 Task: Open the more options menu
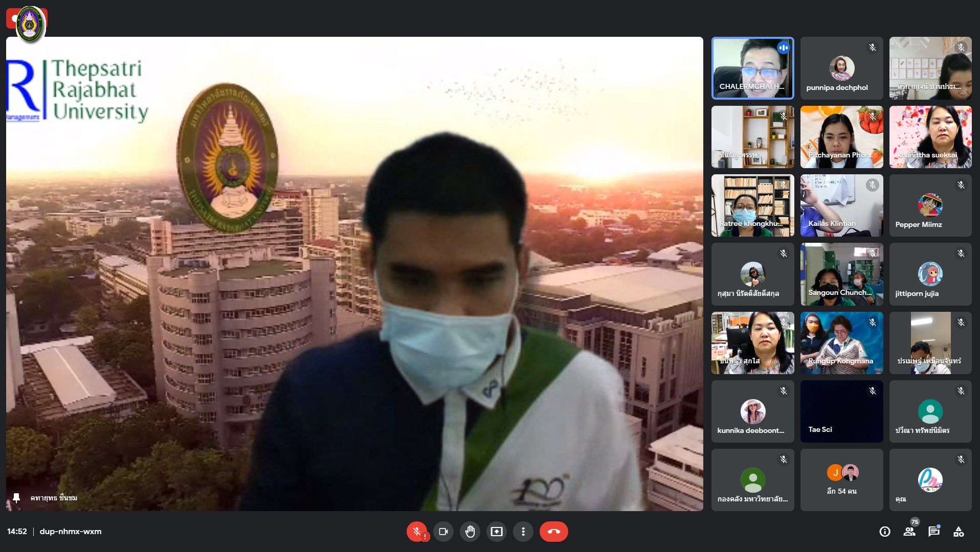[x=523, y=532]
